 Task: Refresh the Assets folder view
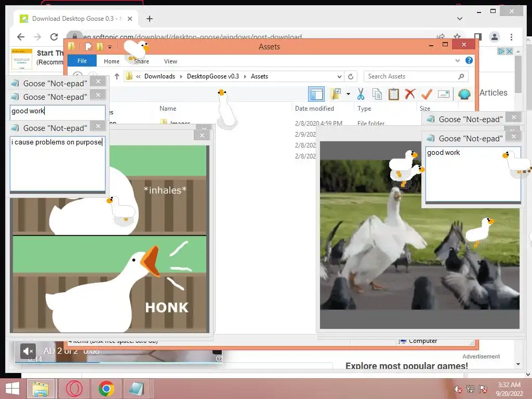[351, 76]
